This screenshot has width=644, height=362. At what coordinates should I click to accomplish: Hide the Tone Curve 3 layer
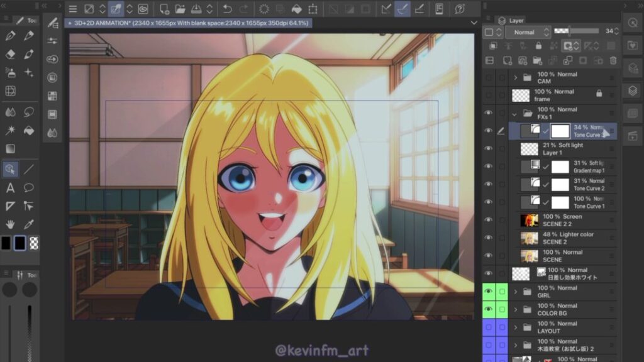[x=488, y=131]
